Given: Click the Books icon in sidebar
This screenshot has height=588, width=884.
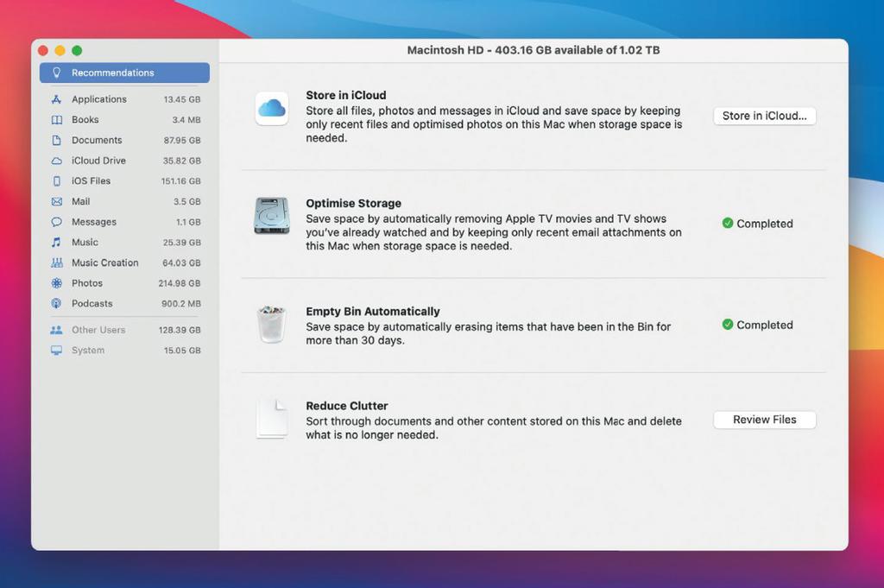Looking at the screenshot, I should (56, 119).
